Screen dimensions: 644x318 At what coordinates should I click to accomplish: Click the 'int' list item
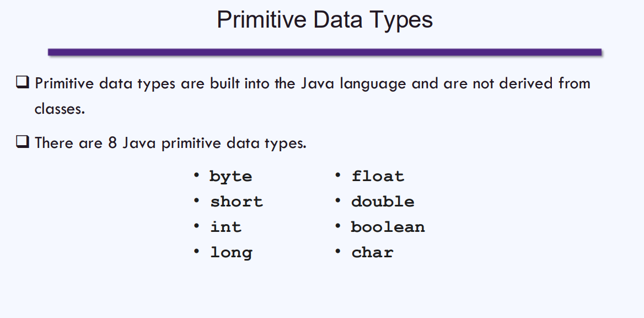(226, 227)
